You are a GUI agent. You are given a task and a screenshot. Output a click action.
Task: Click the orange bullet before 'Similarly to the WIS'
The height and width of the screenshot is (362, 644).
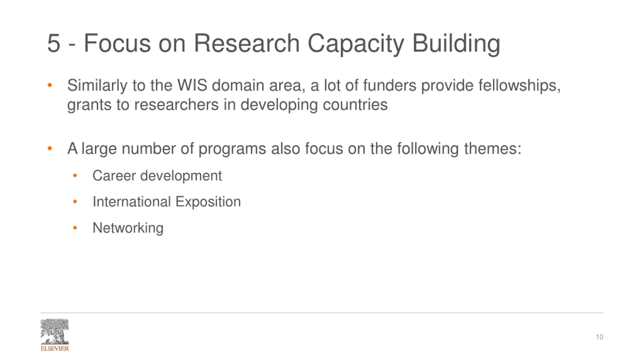click(50, 85)
